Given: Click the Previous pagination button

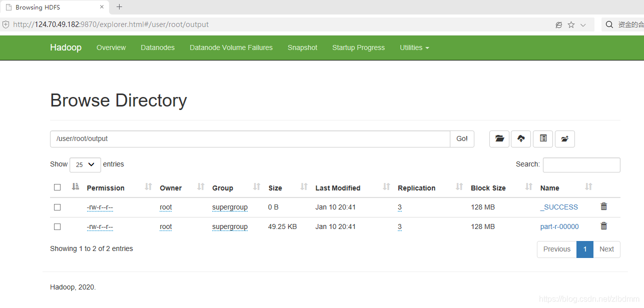Looking at the screenshot, I should [557, 249].
